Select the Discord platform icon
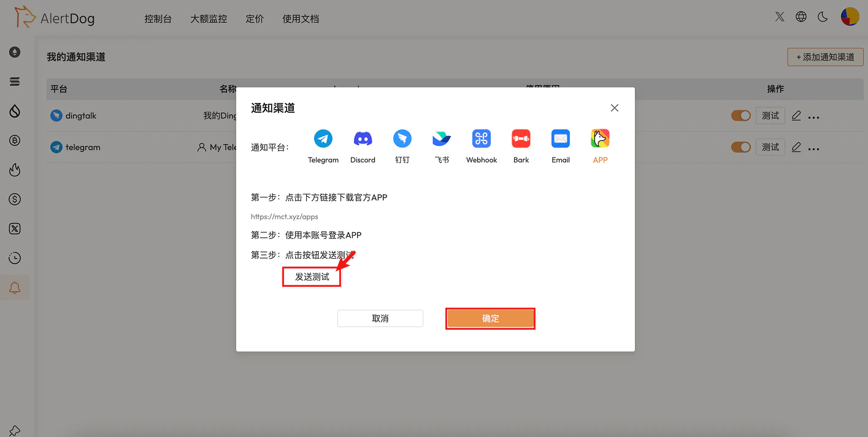 point(363,139)
